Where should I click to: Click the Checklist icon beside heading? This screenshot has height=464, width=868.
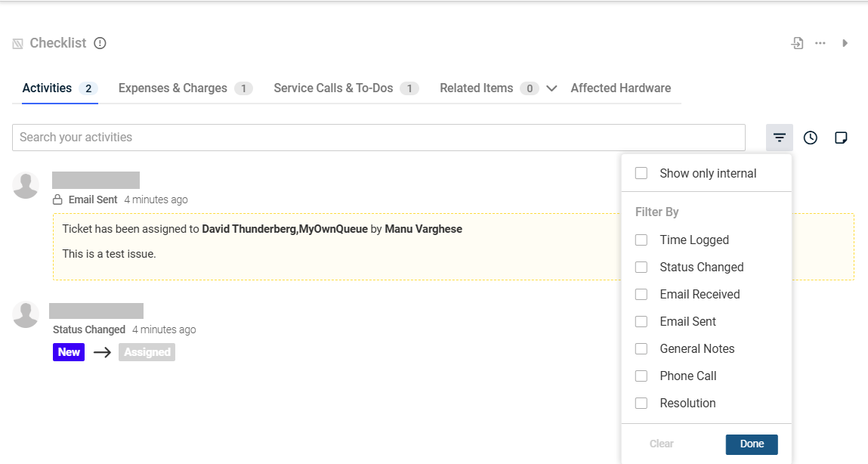[18, 44]
